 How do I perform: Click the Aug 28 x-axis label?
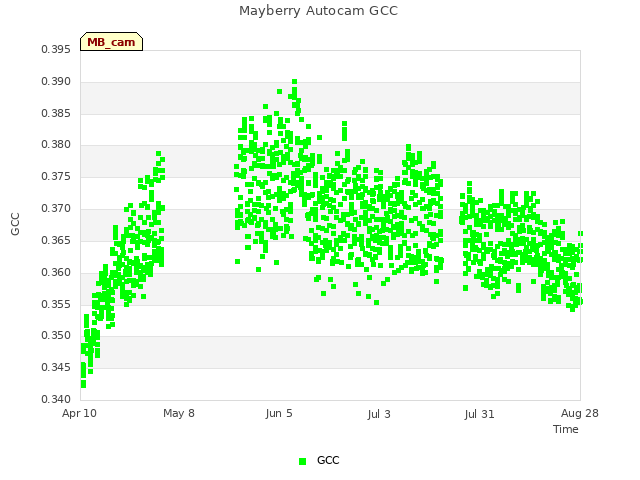tap(580, 413)
